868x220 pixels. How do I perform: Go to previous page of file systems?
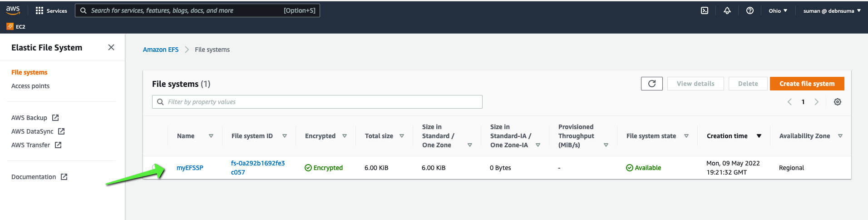coord(789,102)
